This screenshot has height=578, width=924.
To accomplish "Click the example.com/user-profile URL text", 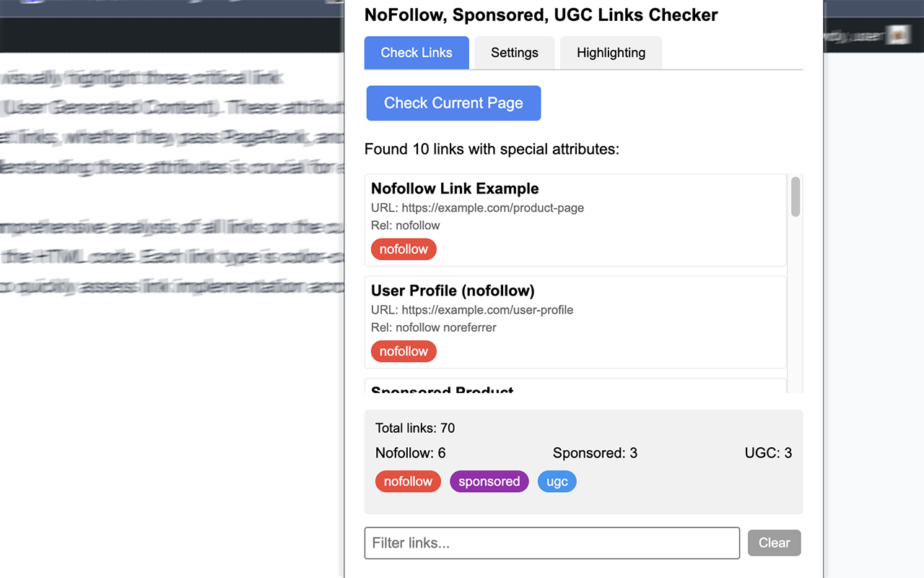I will [487, 310].
